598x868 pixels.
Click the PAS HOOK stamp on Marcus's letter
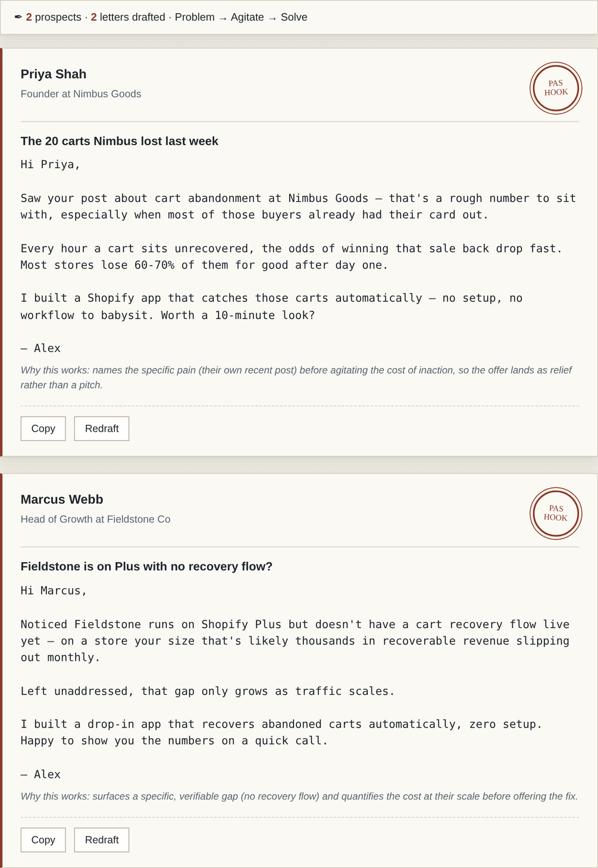(x=556, y=514)
